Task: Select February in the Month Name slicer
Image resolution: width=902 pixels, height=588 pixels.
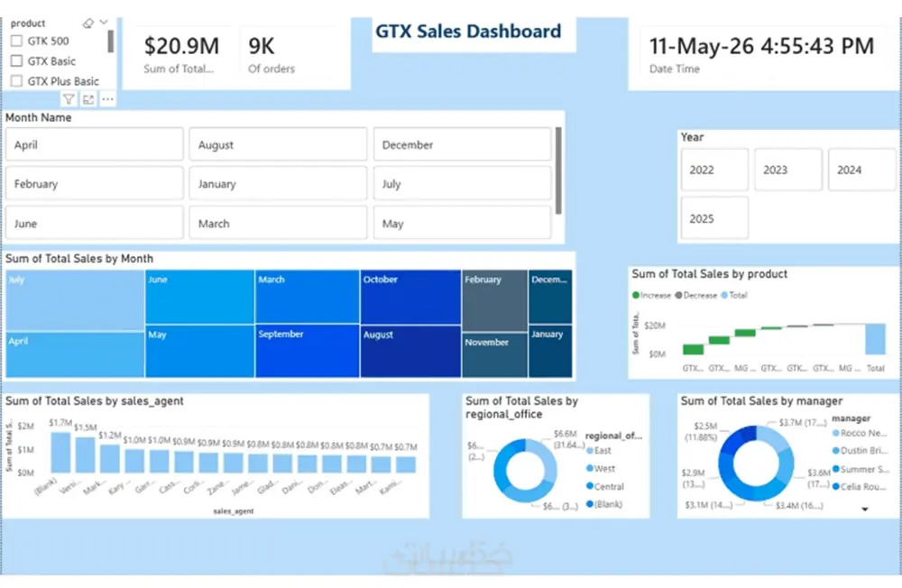Action: [x=95, y=184]
